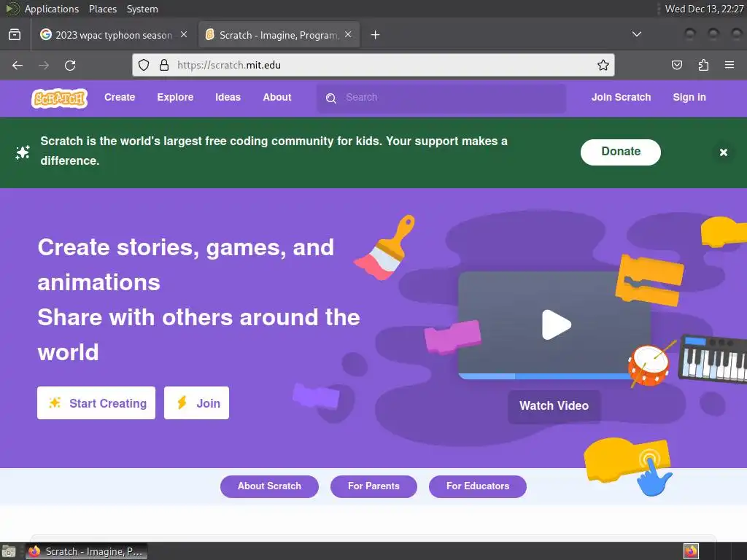Open About Scratch pill link
The width and height of the screenshot is (747, 560).
(x=269, y=486)
